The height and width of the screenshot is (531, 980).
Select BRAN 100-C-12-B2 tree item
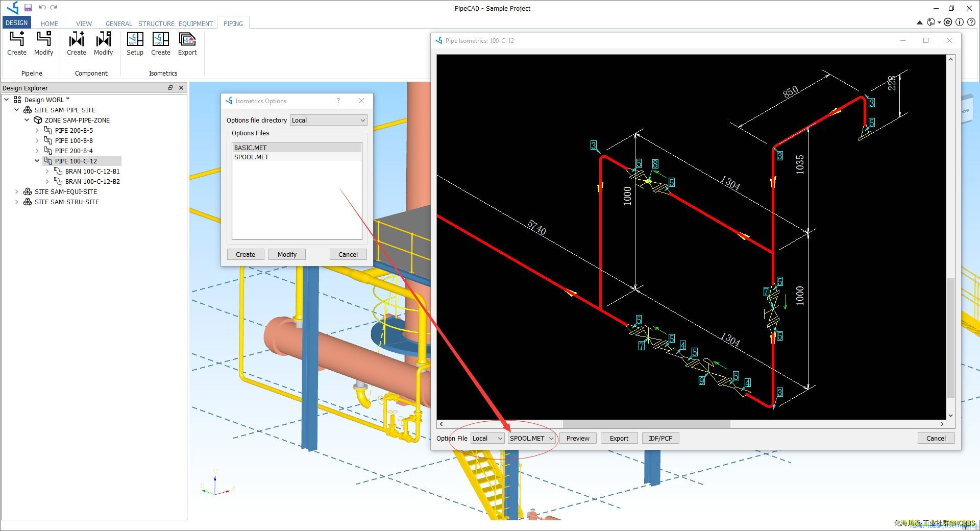pyautogui.click(x=92, y=181)
